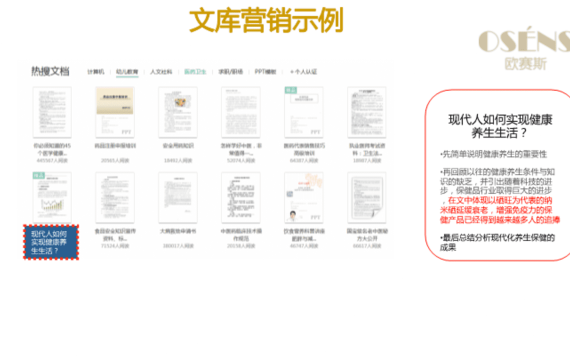Screen dimensions: 570x360
Task: Open the 饮食营养科普讲座 PPT with doctor image
Action: click(304, 197)
